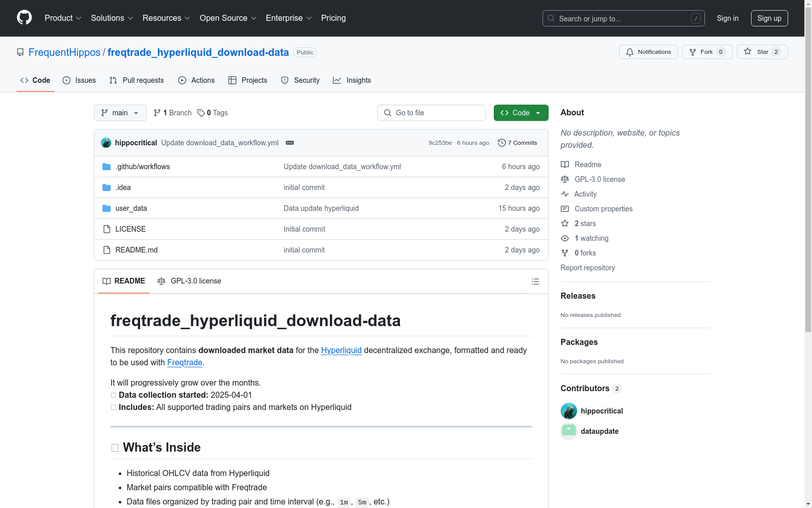Switch to the Actions tab

click(196, 80)
